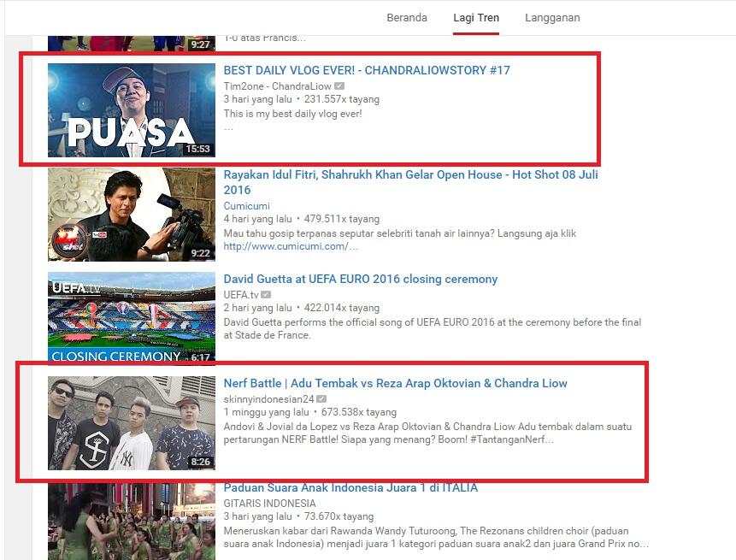This screenshot has width=736, height=560.
Task: Click '1 minggu yang lalu' text
Action: pos(266,412)
